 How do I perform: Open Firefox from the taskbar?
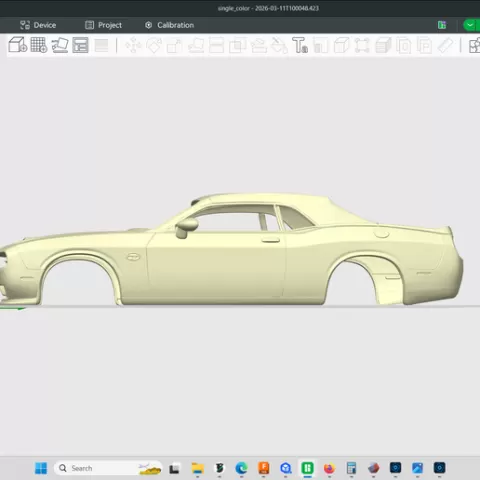coord(329,468)
